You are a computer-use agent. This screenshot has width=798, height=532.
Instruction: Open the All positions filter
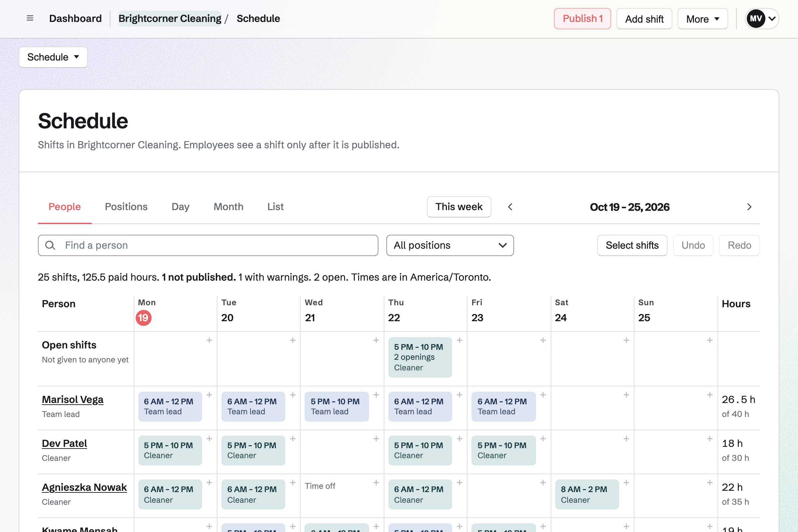pos(450,245)
